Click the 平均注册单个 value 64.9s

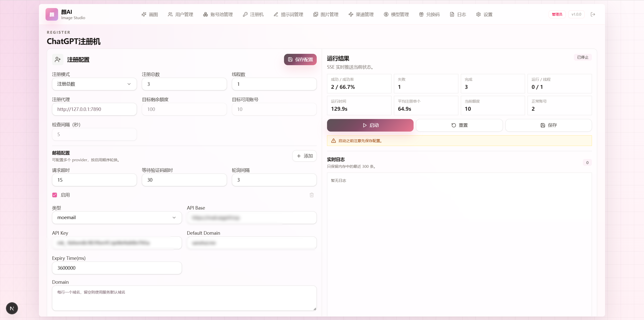click(x=405, y=109)
